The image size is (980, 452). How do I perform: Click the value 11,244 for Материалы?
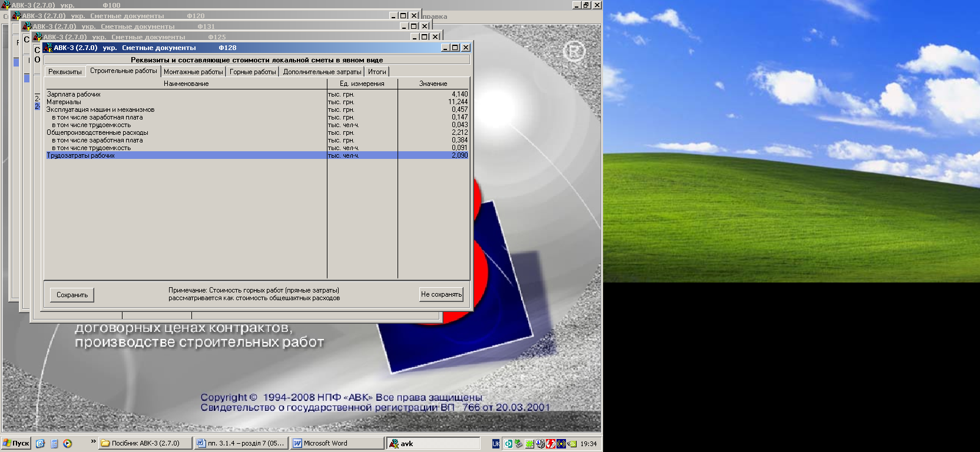(x=458, y=102)
